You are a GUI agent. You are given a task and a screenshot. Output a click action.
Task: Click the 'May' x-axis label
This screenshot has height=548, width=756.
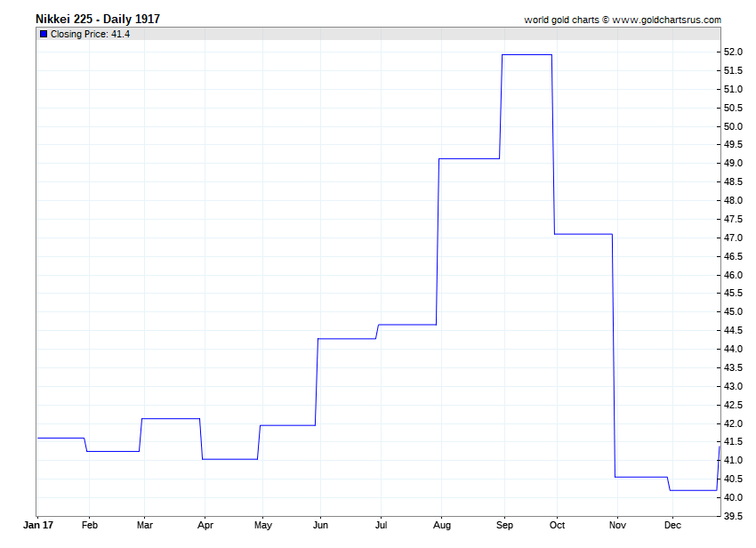point(262,526)
